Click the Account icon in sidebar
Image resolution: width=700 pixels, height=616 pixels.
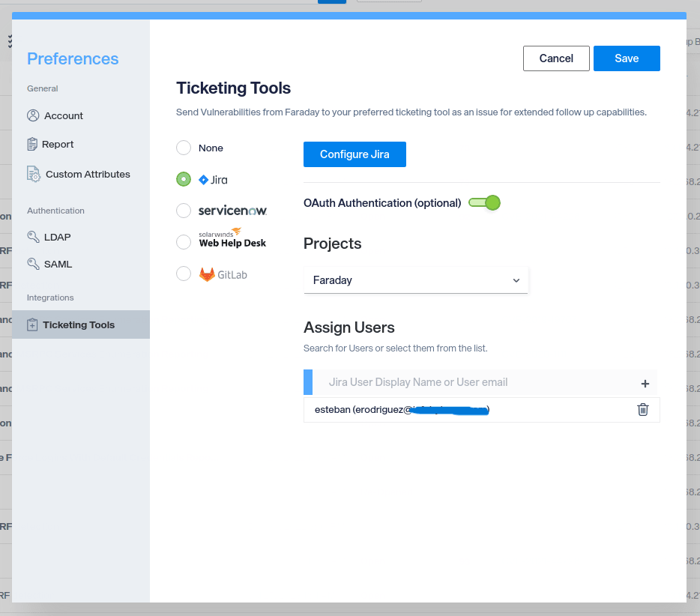click(x=34, y=115)
